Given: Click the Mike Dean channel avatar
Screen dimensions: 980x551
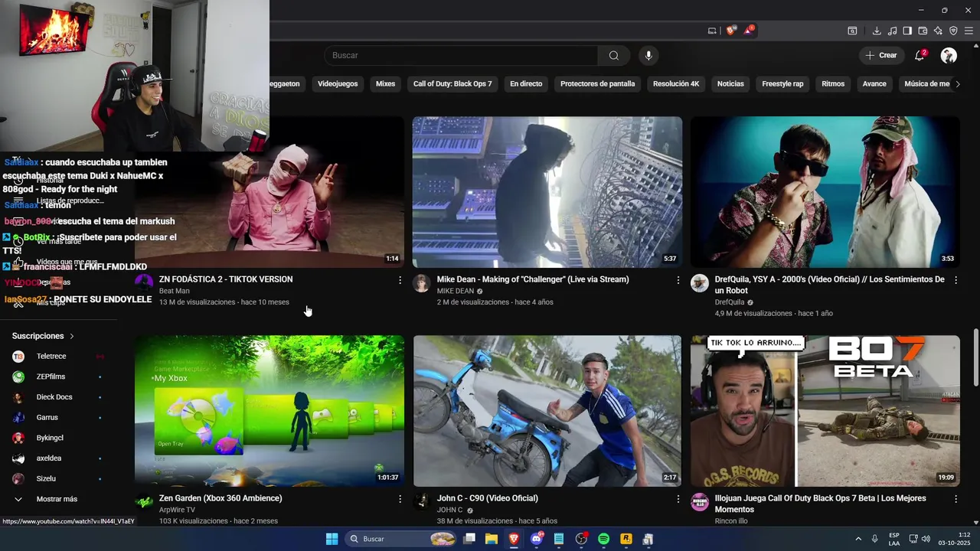Looking at the screenshot, I should (x=422, y=284).
